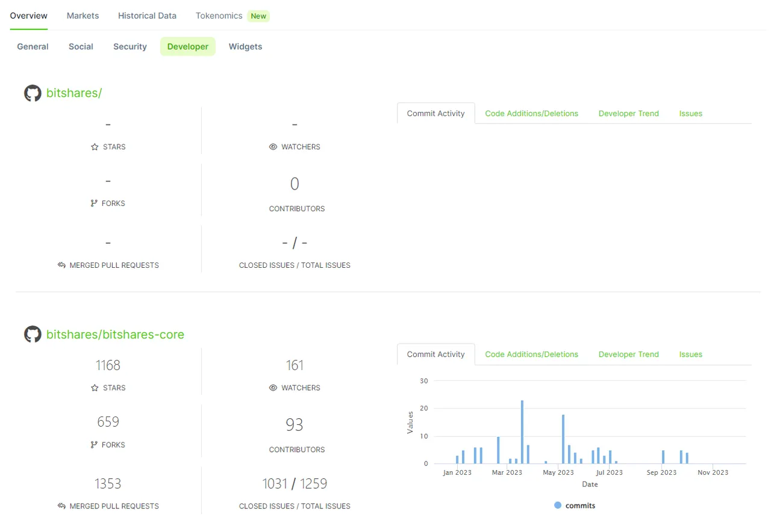The width and height of the screenshot is (771, 532).
Task: Click the fork icon in bitshares/ stats
Action: click(x=94, y=203)
